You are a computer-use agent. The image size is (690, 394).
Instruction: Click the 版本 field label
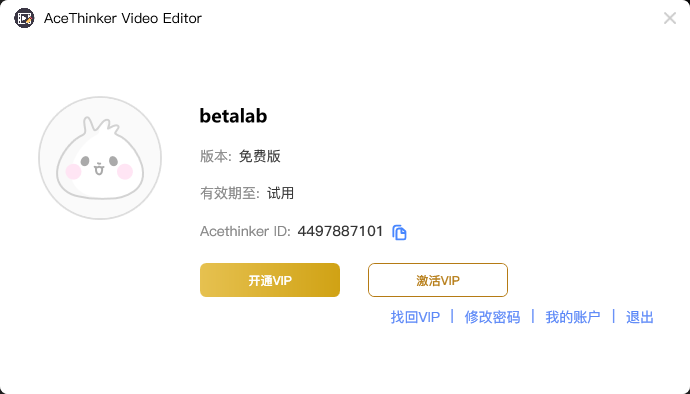click(x=216, y=156)
